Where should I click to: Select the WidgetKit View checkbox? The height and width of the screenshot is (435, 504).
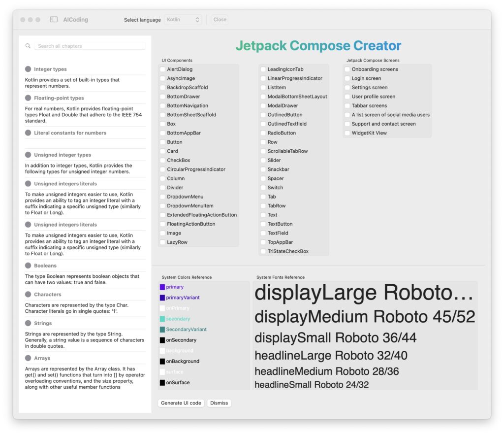point(347,133)
